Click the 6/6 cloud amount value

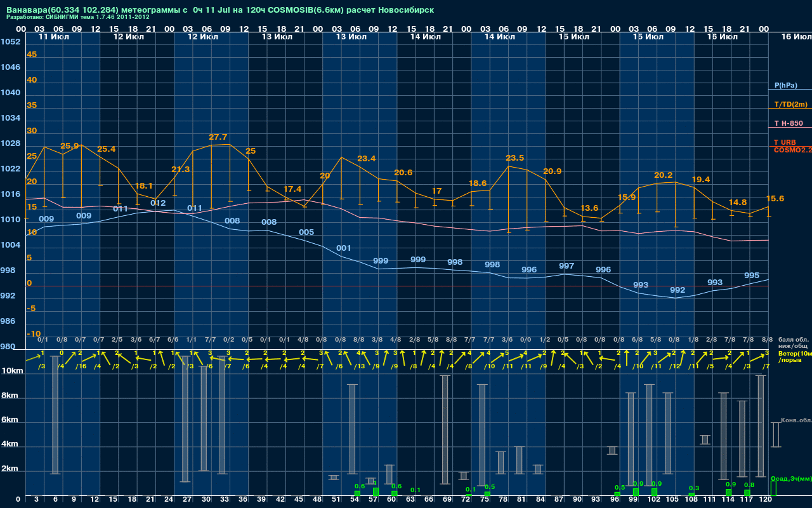[x=173, y=340]
